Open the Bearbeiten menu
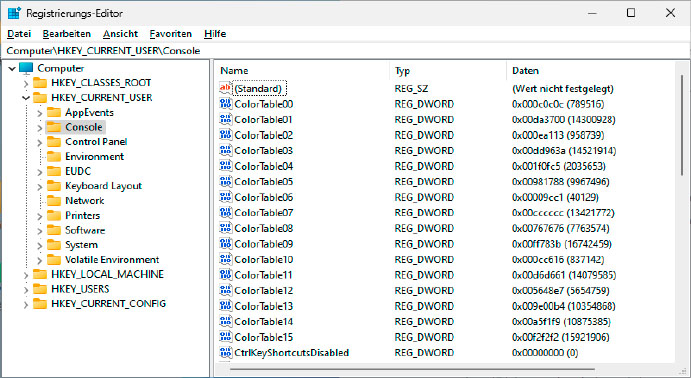The width and height of the screenshot is (691, 378). point(67,34)
